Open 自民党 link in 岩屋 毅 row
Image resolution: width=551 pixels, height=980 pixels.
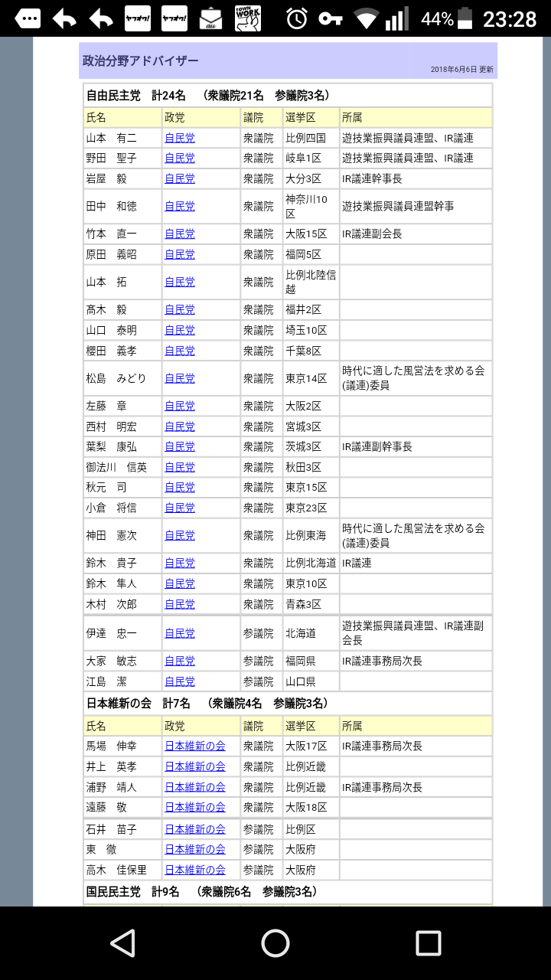tap(180, 178)
